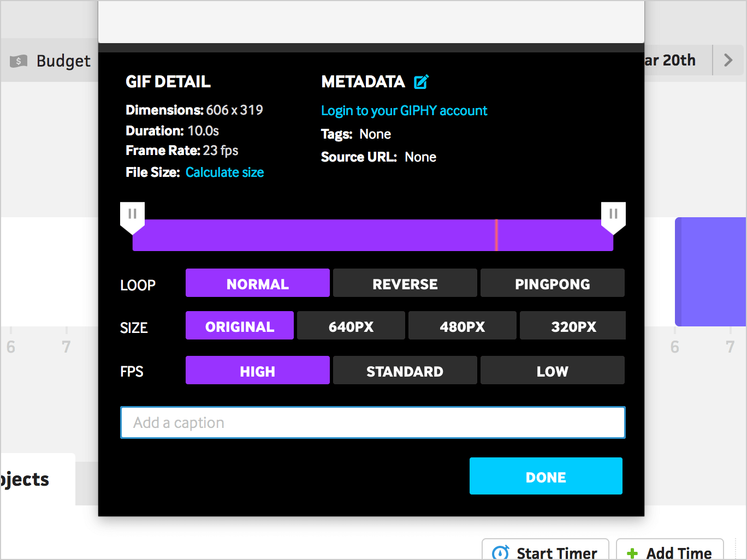Click the left trim handle of timeline
747x560 pixels.
click(132, 218)
